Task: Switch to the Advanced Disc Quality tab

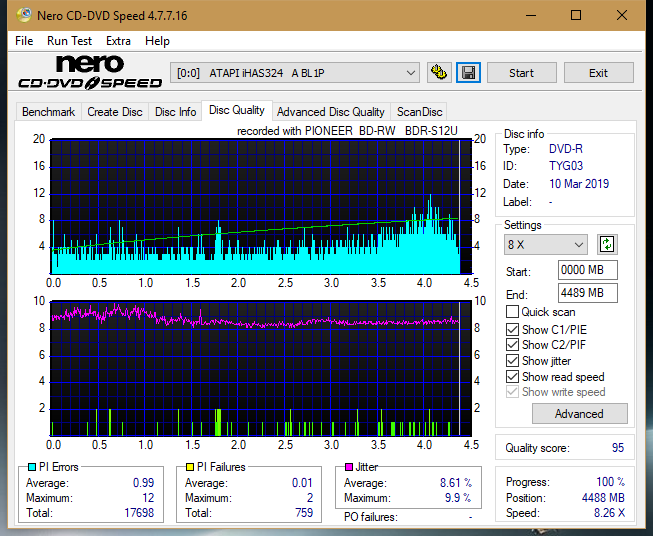Action: click(x=330, y=112)
